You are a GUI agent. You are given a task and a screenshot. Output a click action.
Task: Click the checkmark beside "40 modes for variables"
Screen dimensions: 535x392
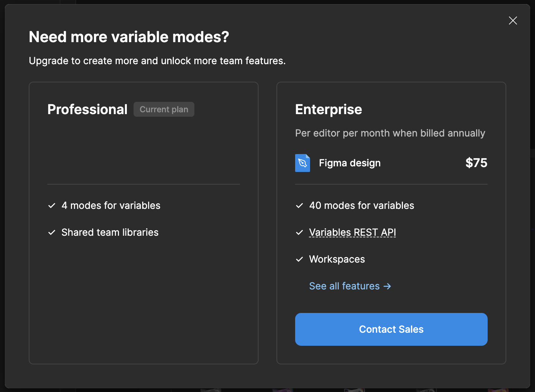point(299,206)
